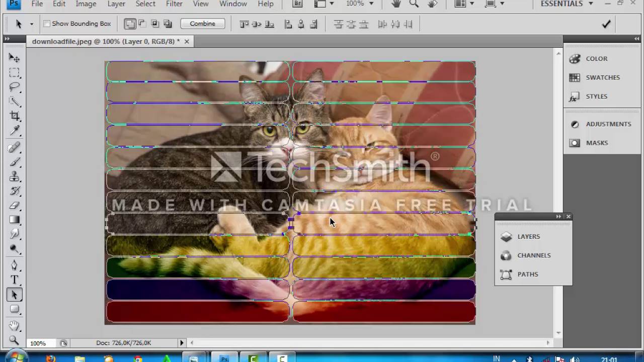Open the CHANNELS panel
The width and height of the screenshot is (644, 362).
coord(534,255)
